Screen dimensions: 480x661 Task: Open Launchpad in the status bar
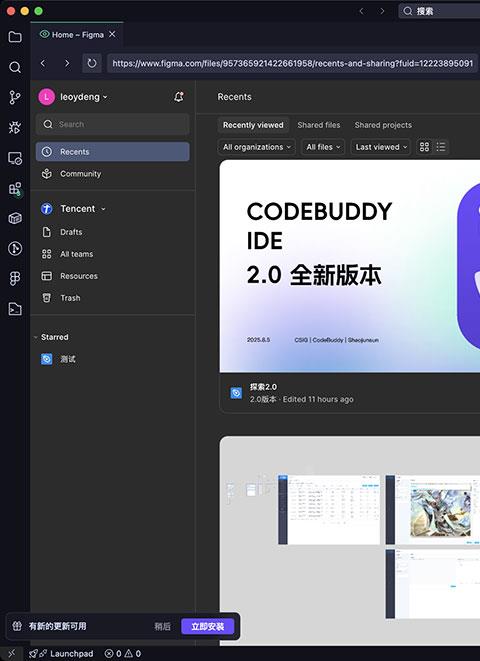pyautogui.click(x=61, y=654)
